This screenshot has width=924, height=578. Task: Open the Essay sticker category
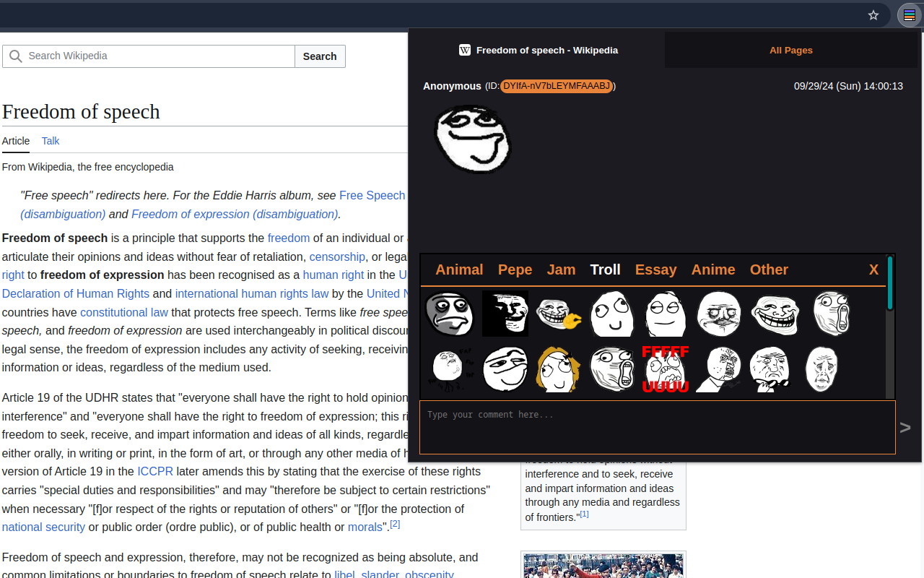point(655,269)
